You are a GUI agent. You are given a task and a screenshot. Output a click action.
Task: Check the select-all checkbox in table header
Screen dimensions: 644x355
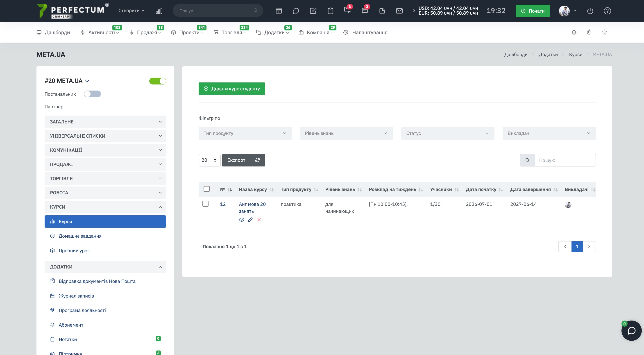[x=206, y=189]
